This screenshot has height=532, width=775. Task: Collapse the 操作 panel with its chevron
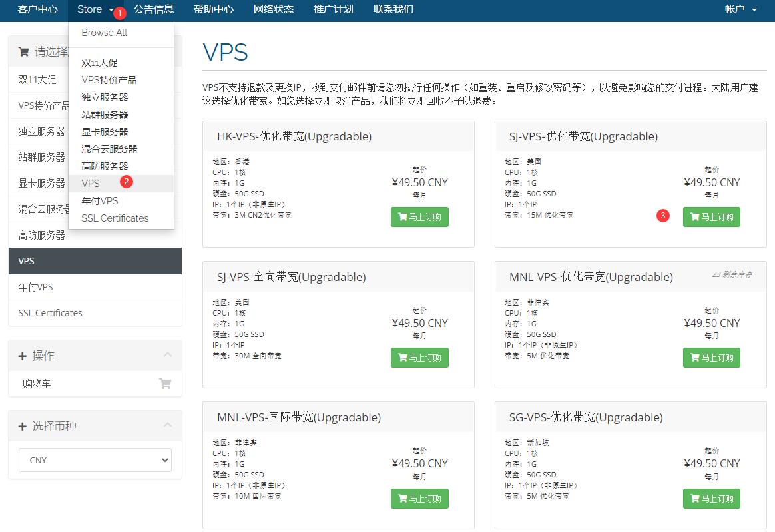[168, 354]
